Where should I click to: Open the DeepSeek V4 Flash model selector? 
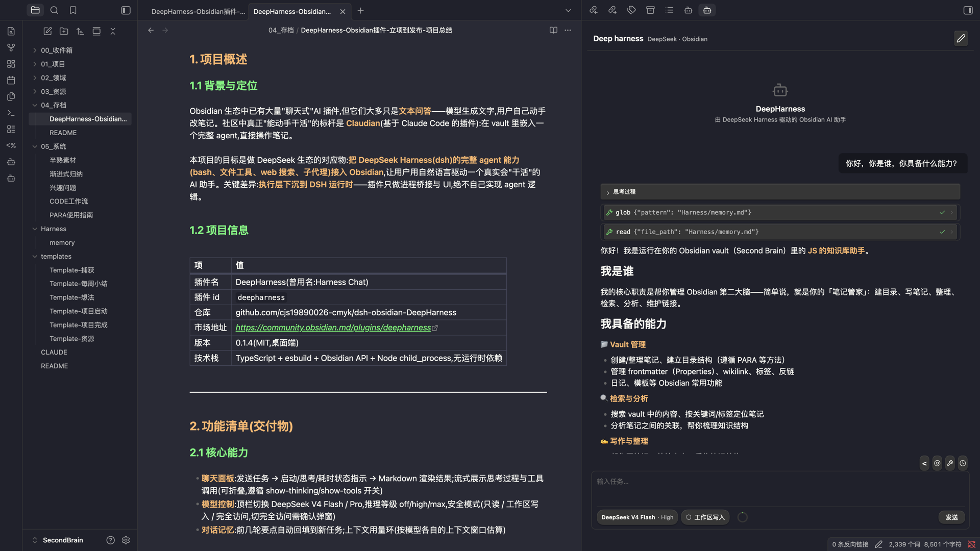point(637,517)
